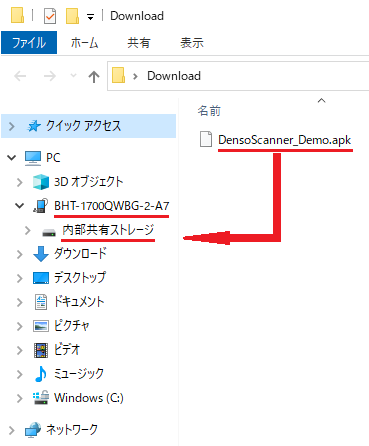Click the ドキュメント page icon
Viewport: 369px width, 446px height.
click(x=41, y=302)
